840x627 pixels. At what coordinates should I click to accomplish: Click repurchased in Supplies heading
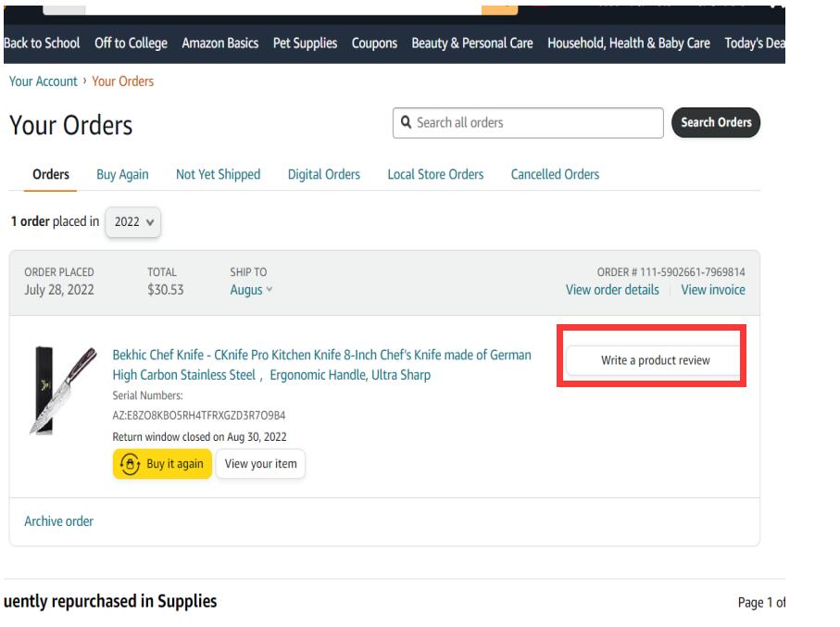tap(110, 601)
